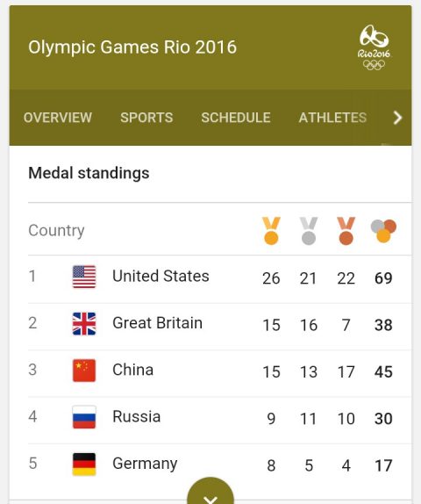Open the Schedule tab
Image resolution: width=421 pixels, height=504 pixels.
click(236, 118)
